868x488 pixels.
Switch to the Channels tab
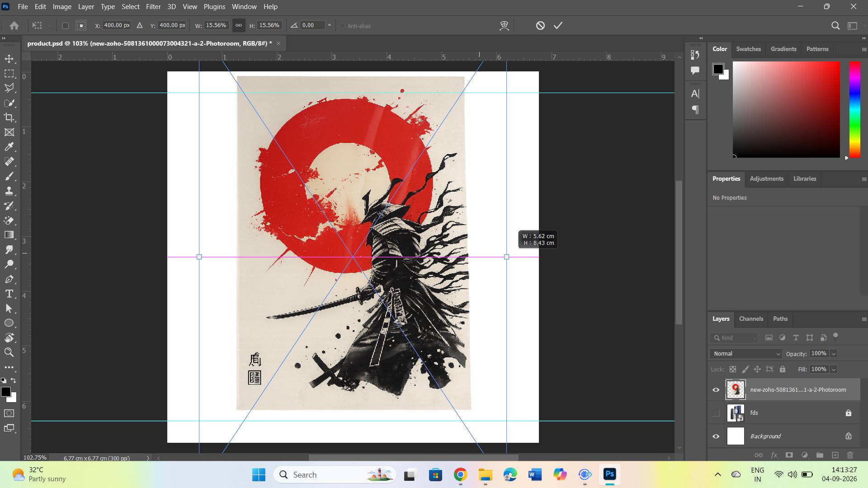pos(751,319)
